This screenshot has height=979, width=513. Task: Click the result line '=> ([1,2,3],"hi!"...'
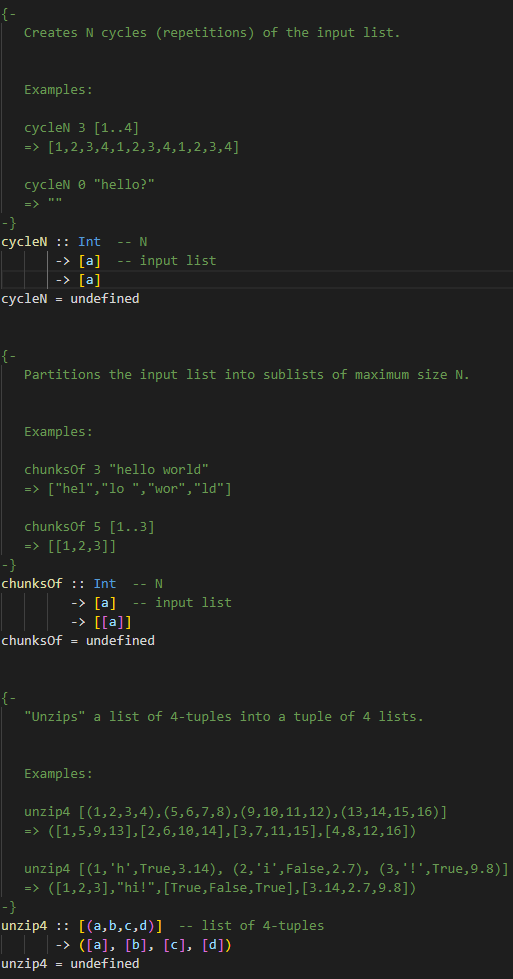(220, 888)
